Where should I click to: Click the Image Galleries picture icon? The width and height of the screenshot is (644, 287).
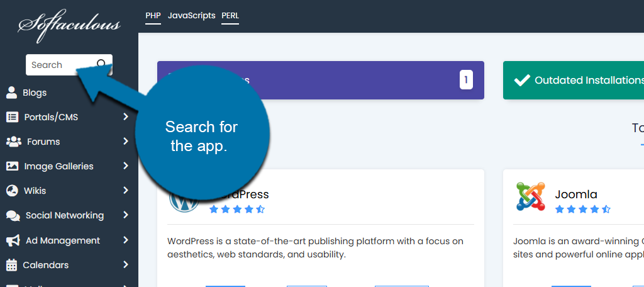pyautogui.click(x=12, y=166)
